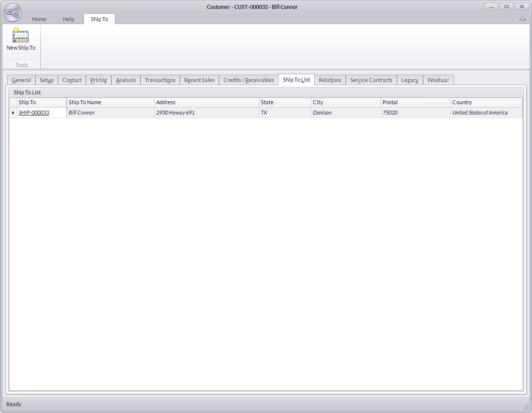
Task: Click the 2930 Hyway 691 address cell
Action: coord(207,113)
